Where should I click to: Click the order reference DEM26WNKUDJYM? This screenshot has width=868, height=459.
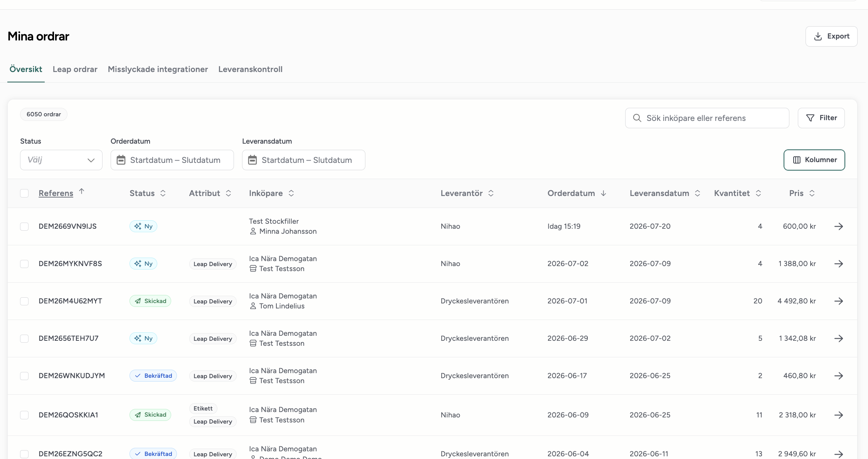72,376
